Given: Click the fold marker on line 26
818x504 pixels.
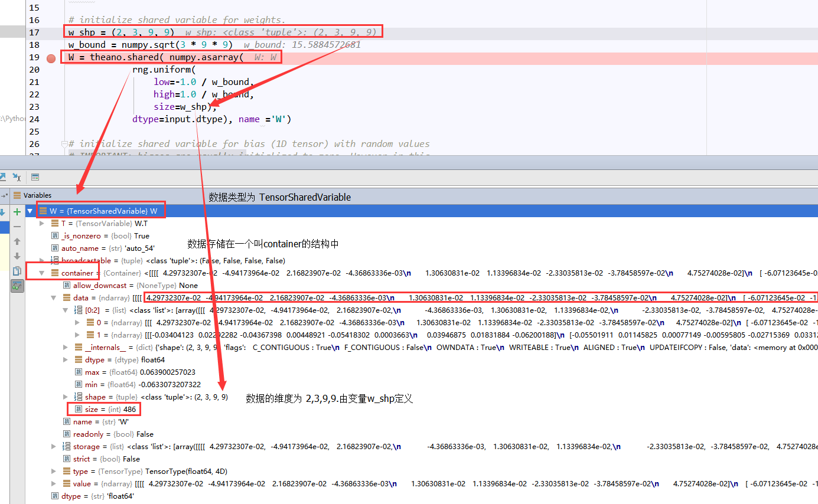Looking at the screenshot, I should [64, 144].
